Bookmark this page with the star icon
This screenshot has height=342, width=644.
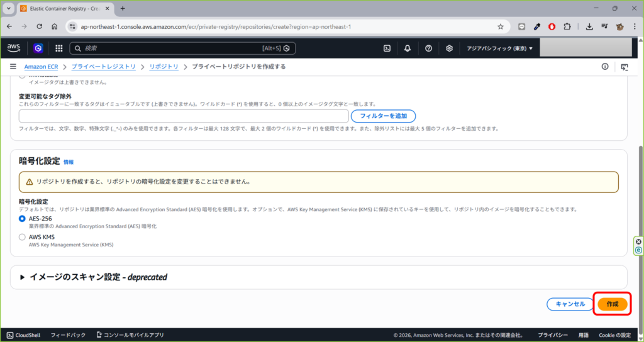[x=500, y=27]
